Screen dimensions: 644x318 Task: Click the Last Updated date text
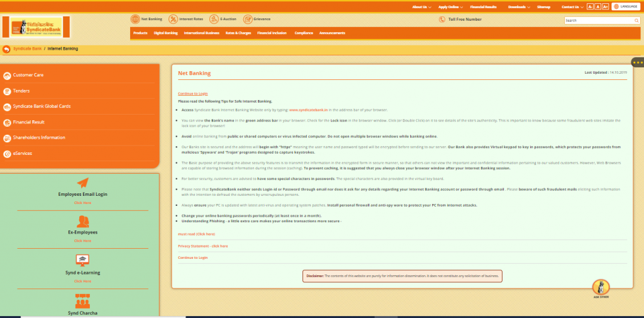(606, 72)
